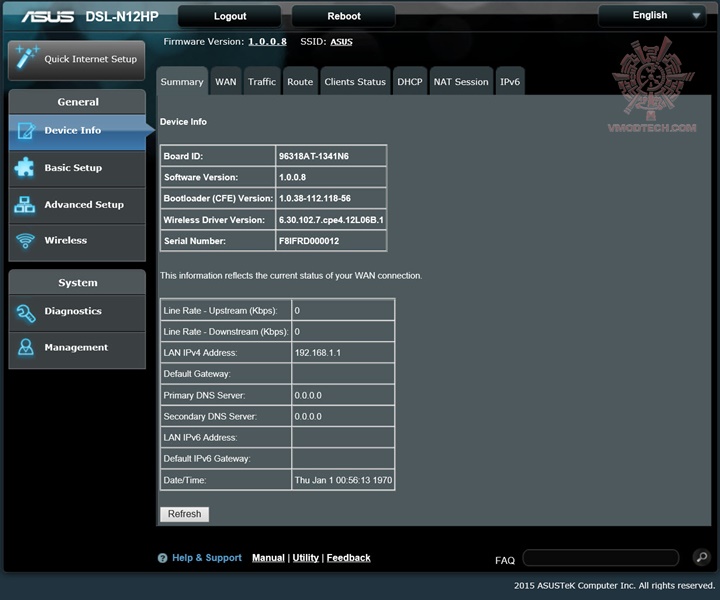Click the Reboot button
This screenshot has width=720, height=600.
(343, 16)
